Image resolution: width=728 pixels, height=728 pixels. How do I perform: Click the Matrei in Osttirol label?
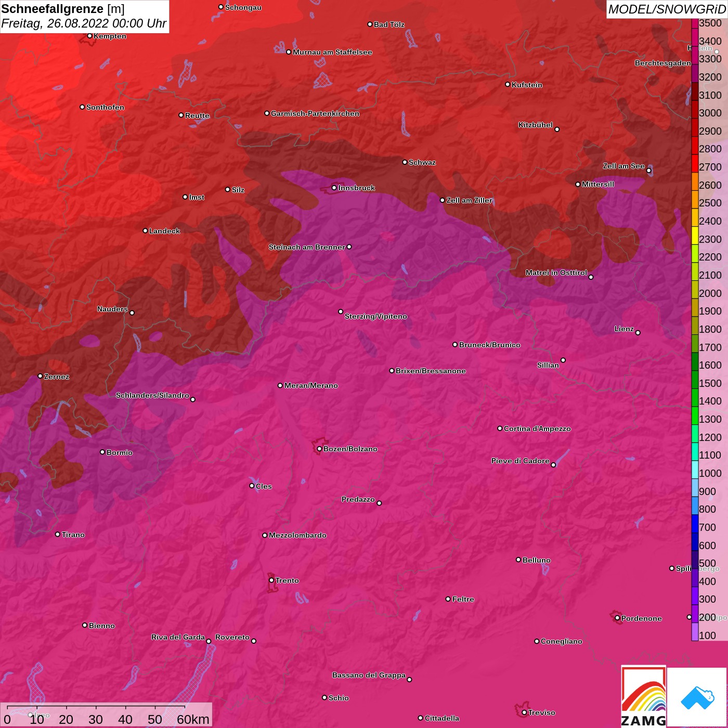556,272
